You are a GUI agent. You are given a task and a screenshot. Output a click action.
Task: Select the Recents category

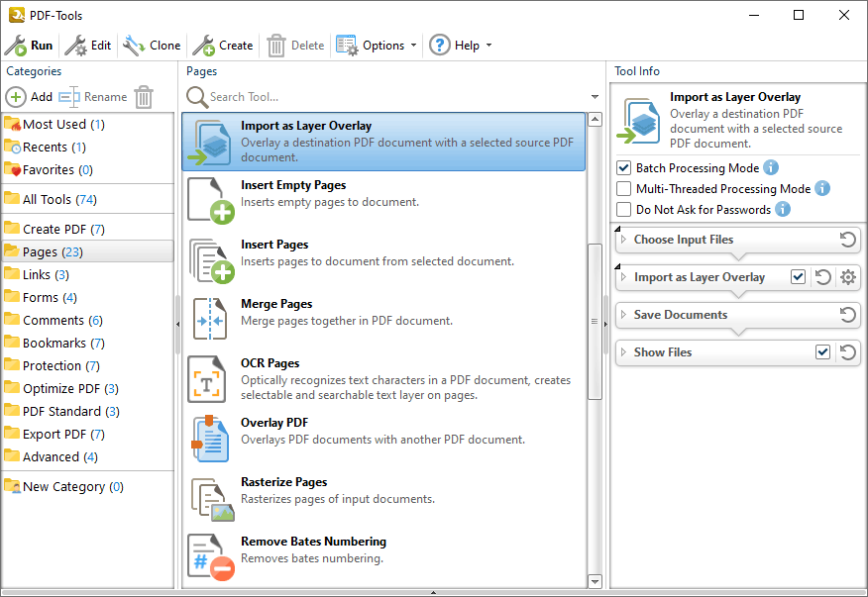pos(87,148)
